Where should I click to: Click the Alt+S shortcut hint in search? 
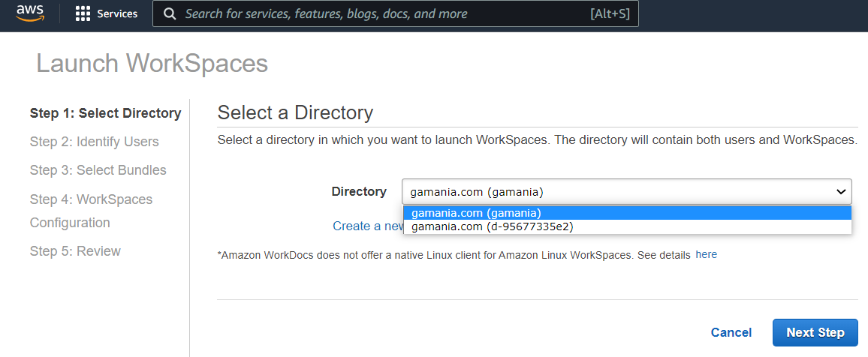click(x=609, y=14)
